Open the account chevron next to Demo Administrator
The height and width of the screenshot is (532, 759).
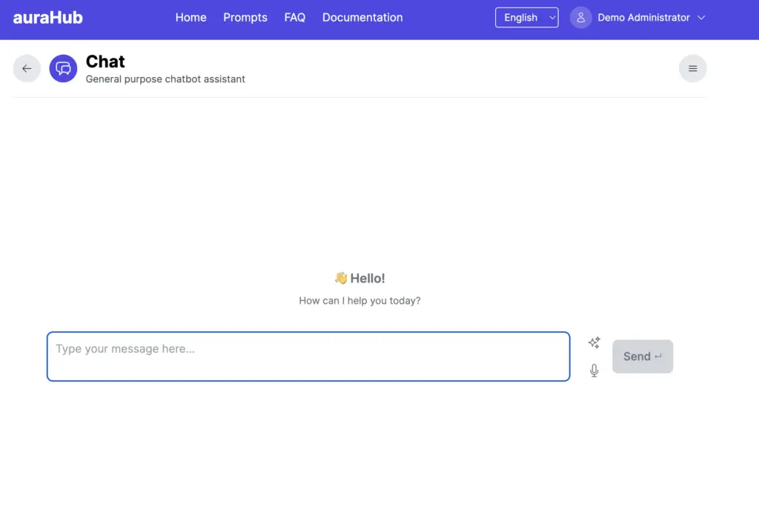point(701,17)
